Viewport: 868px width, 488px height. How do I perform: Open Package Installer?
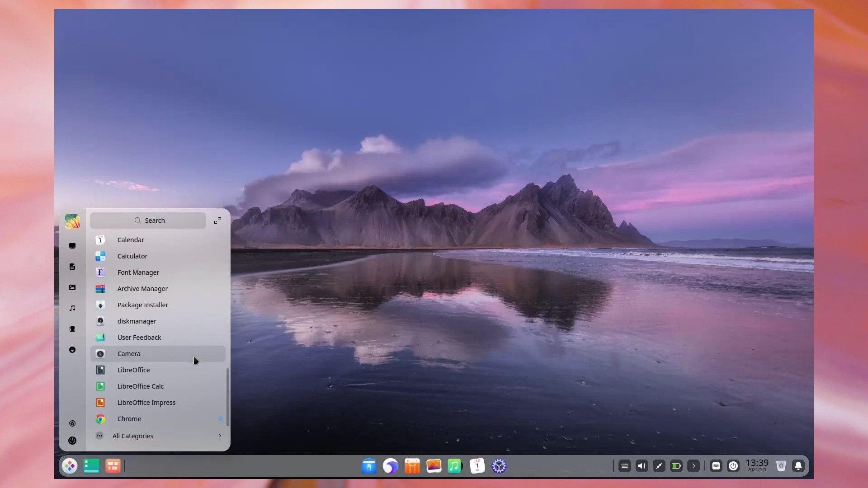pos(142,305)
